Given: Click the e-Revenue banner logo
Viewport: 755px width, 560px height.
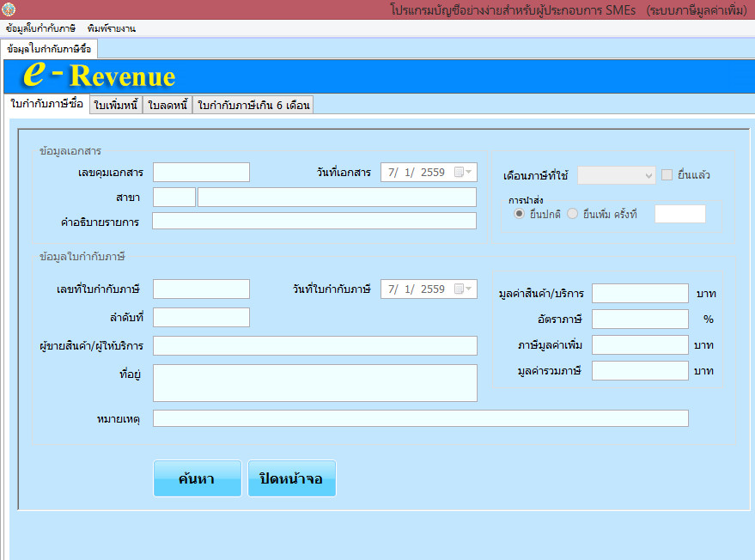Looking at the screenshot, I should pyautogui.click(x=100, y=75).
